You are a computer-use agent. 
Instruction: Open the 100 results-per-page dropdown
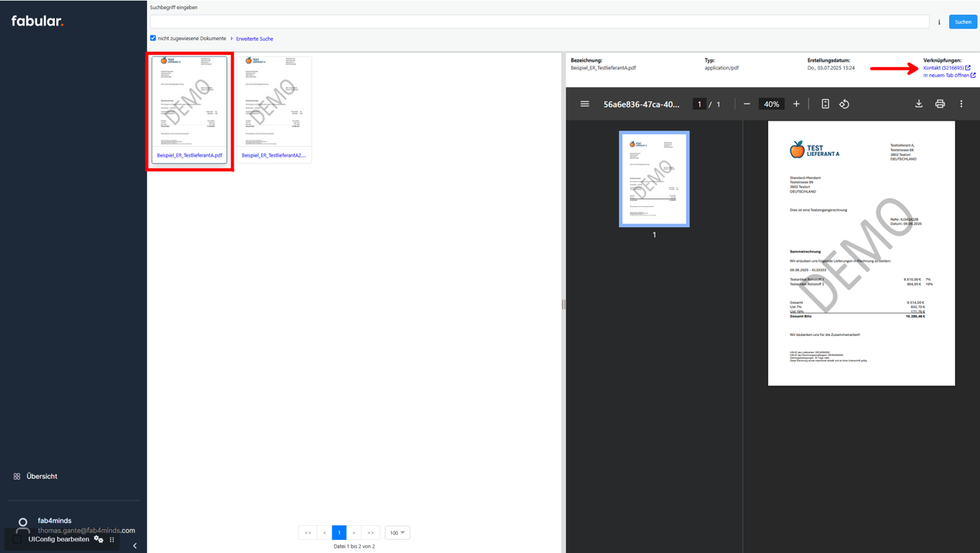(396, 532)
